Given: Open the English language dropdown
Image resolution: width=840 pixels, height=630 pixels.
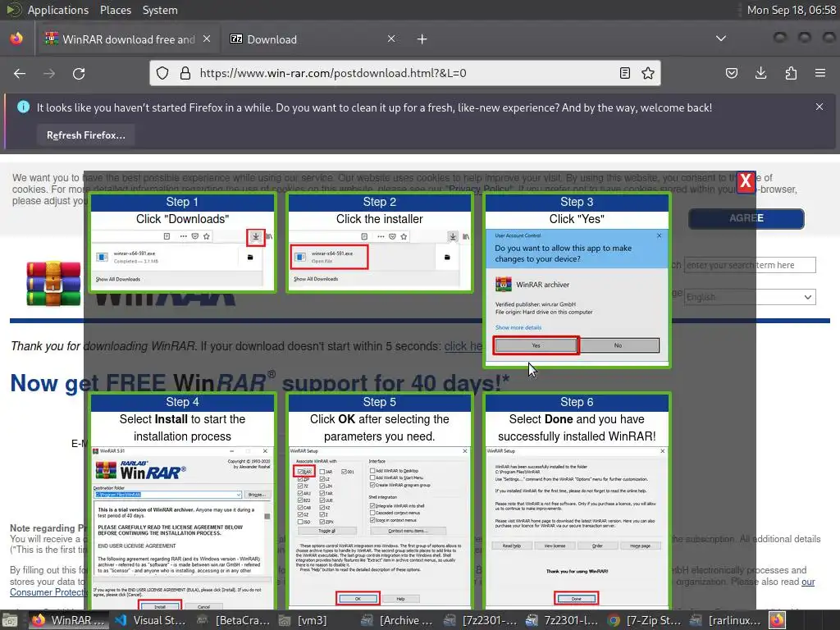Looking at the screenshot, I should point(750,297).
